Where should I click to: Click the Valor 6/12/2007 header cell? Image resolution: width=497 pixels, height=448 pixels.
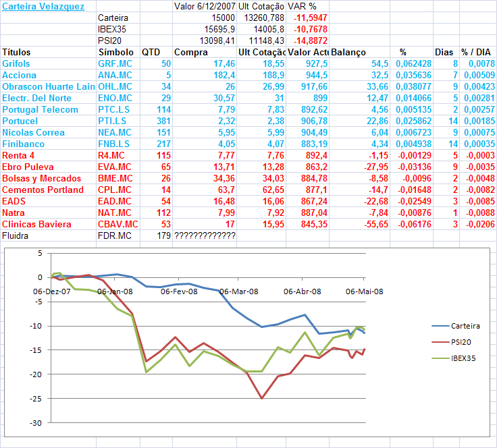coord(205,6)
